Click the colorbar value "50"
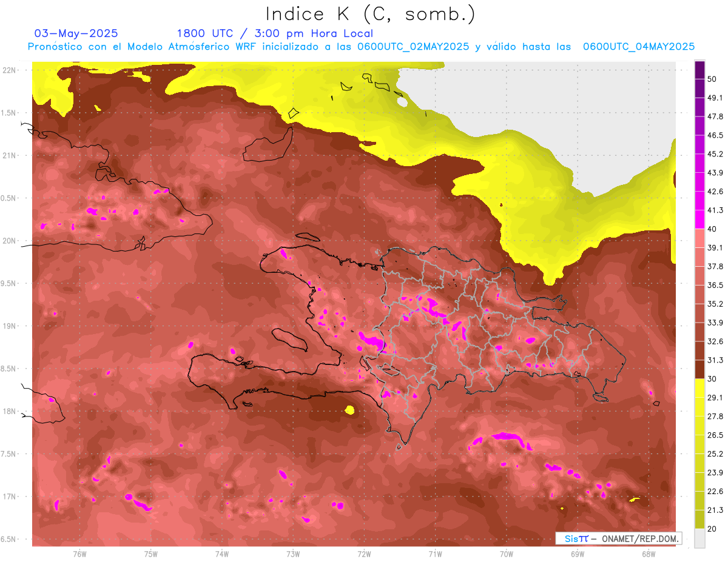Image resolution: width=728 pixels, height=562 pixels. click(x=712, y=79)
